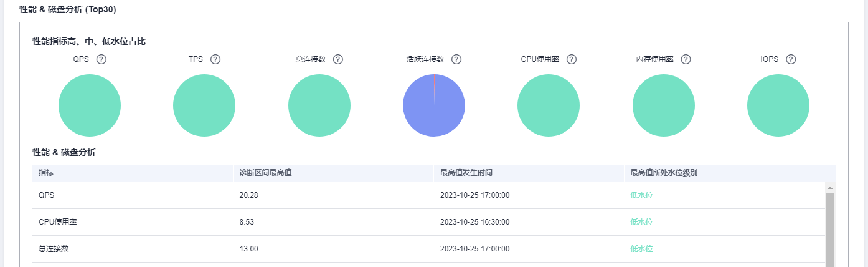The width and height of the screenshot is (868, 267).
Task: Click the question mark next to 活跃连接数
Action: click(x=456, y=59)
